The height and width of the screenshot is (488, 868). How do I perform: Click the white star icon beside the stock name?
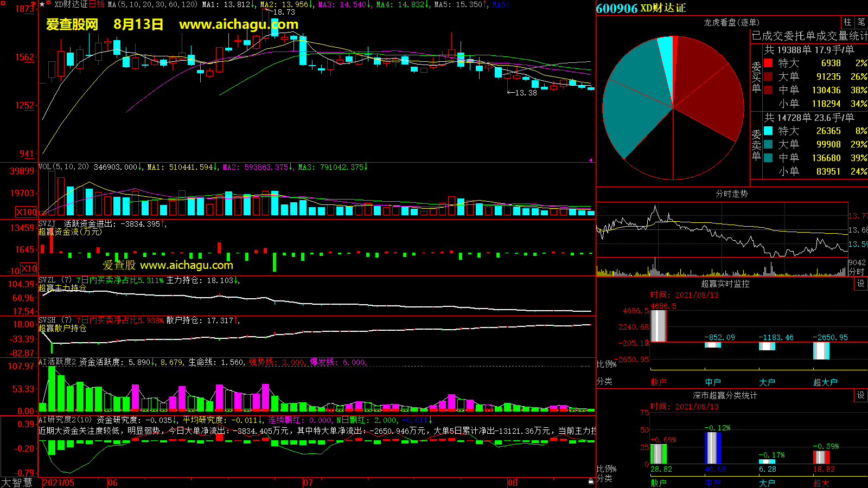42,4
